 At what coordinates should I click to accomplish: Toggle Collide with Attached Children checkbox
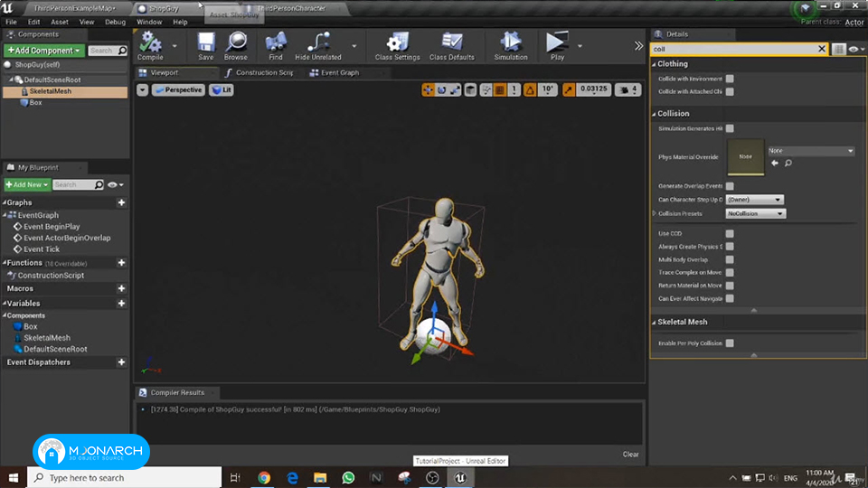coord(730,91)
